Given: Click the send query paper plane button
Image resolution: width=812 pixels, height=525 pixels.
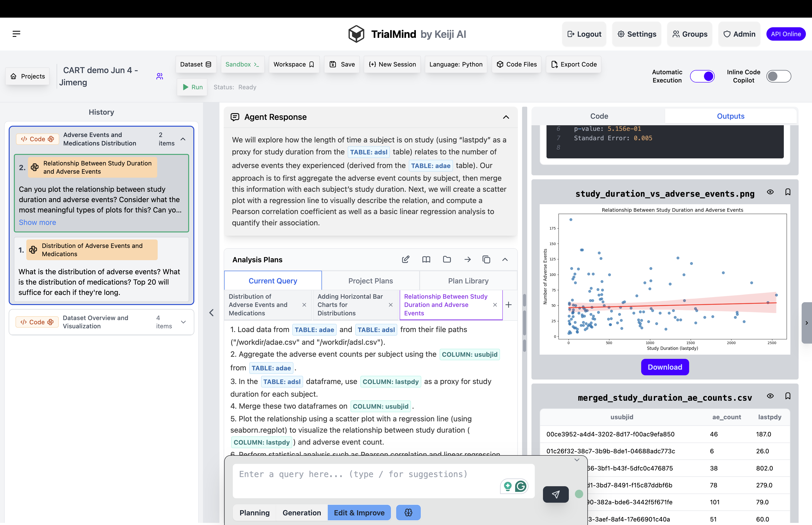Looking at the screenshot, I should [555, 494].
